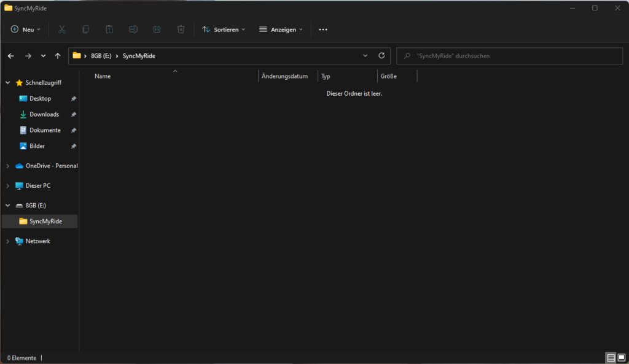629x364 pixels.
Task: Navigate back with the back arrow
Action: (10, 55)
